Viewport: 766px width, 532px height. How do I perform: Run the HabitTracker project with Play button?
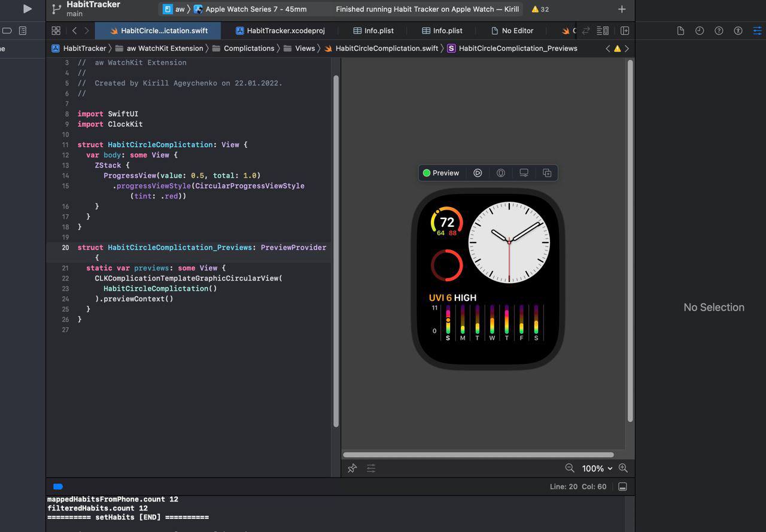[x=27, y=9]
